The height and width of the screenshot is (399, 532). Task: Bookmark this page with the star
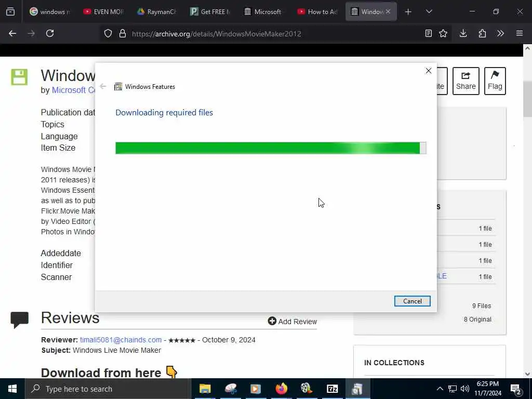pyautogui.click(x=443, y=33)
